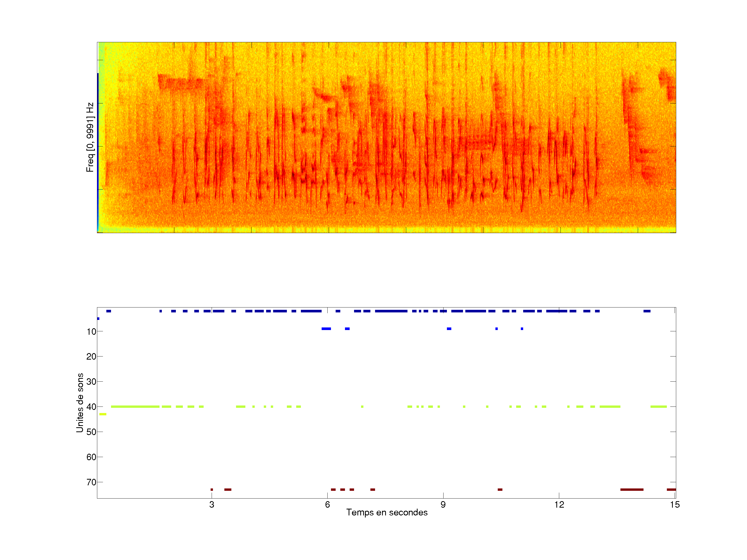Click the y-axis tick label 50

click(91, 432)
